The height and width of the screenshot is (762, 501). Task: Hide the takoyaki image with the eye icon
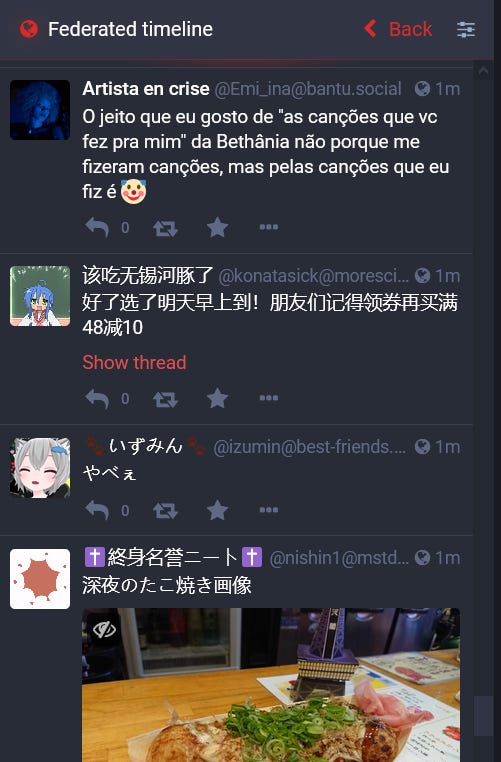pyautogui.click(x=104, y=630)
